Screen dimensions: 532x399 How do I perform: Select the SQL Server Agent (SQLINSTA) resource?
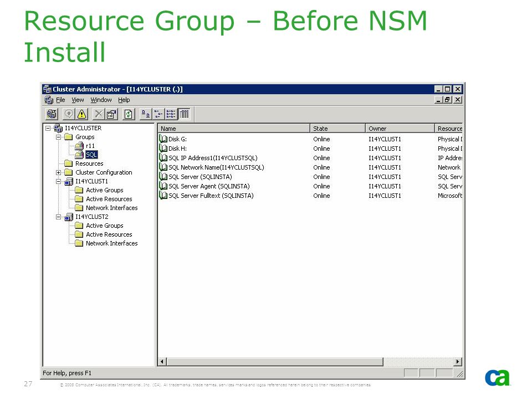pyautogui.click(x=209, y=186)
